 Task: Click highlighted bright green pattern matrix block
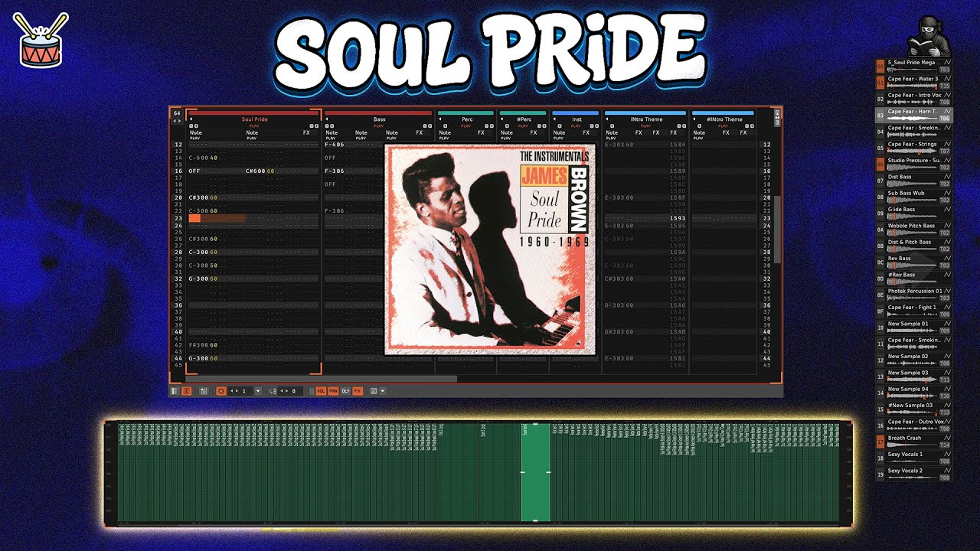pos(535,472)
